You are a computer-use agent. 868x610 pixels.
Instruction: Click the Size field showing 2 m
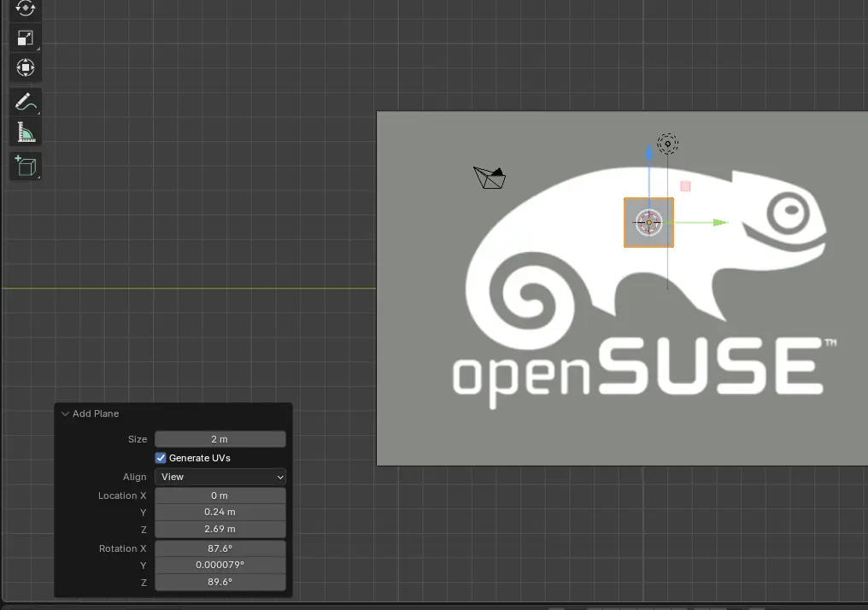click(x=220, y=439)
